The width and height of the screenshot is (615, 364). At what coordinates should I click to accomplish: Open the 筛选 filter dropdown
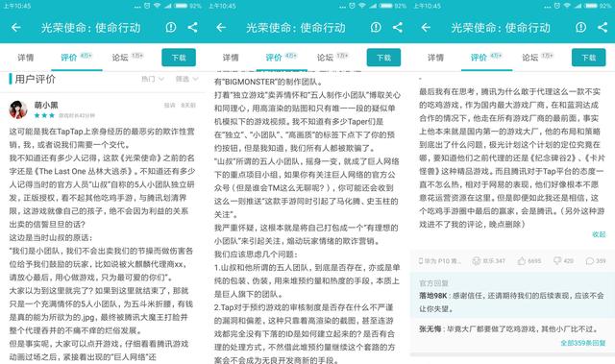click(x=186, y=79)
